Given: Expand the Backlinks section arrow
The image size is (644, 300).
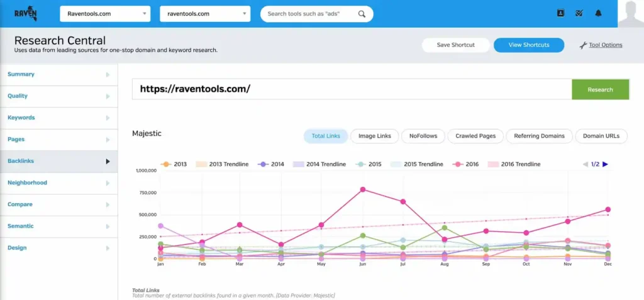Looking at the screenshot, I should click(108, 162).
